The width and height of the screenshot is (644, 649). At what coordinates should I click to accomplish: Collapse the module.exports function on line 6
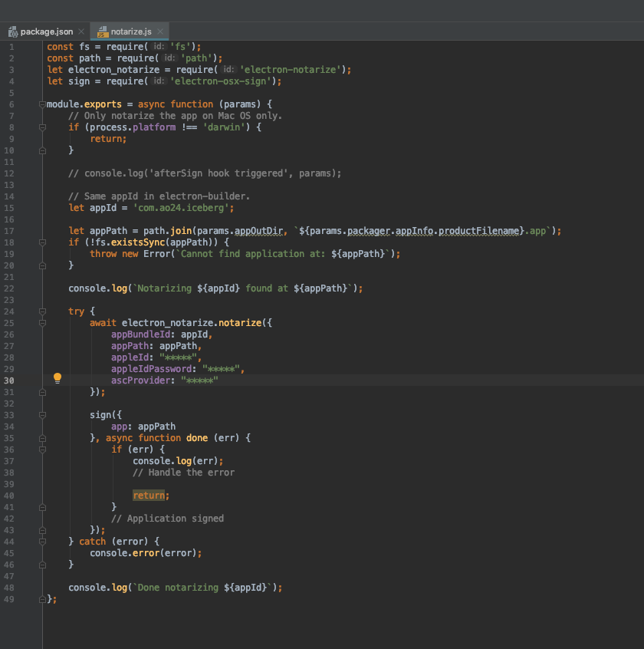[42, 104]
